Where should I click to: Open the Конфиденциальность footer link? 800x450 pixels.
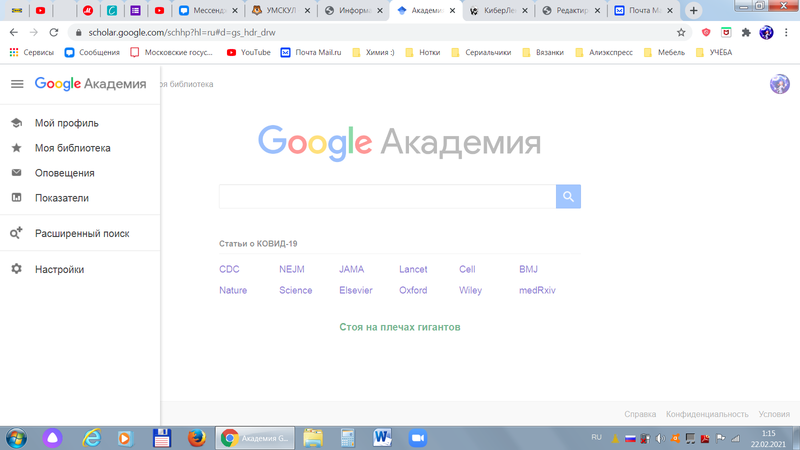[x=707, y=414]
